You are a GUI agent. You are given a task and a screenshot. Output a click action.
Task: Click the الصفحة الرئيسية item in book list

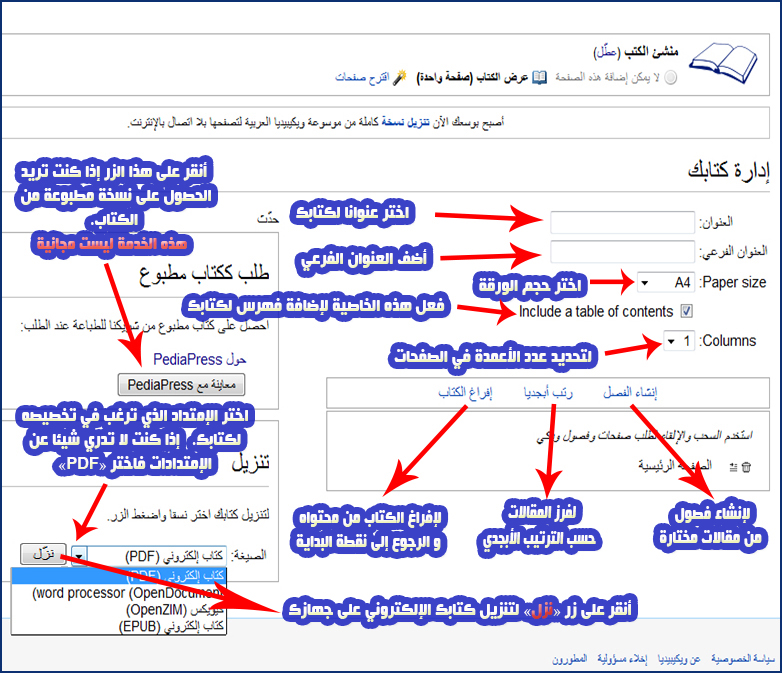tap(675, 466)
